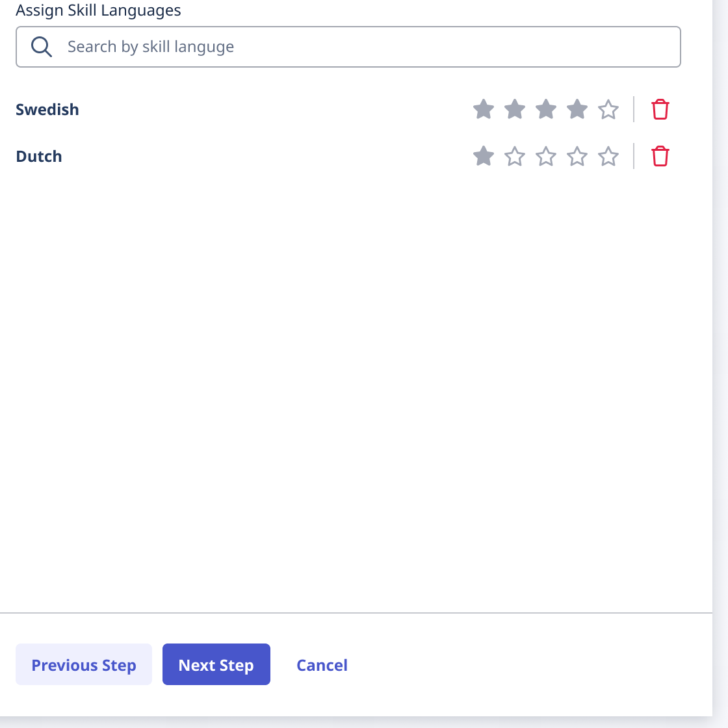Viewport: 728px width, 728px height.
Task: Set Swedish rating to five stars
Action: (x=608, y=110)
